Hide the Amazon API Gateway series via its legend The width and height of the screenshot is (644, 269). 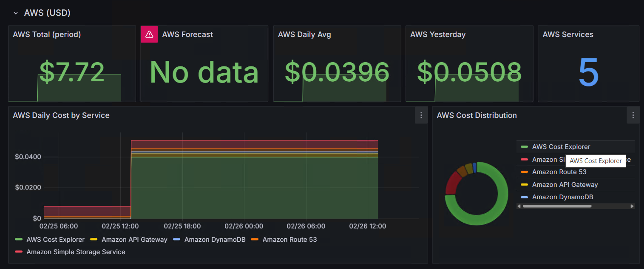134,240
